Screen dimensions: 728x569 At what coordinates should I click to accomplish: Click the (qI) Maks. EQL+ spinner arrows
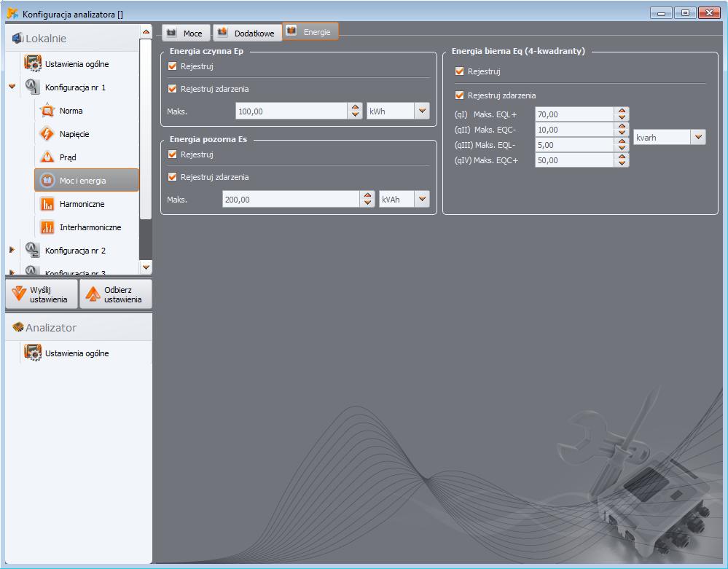tap(622, 114)
